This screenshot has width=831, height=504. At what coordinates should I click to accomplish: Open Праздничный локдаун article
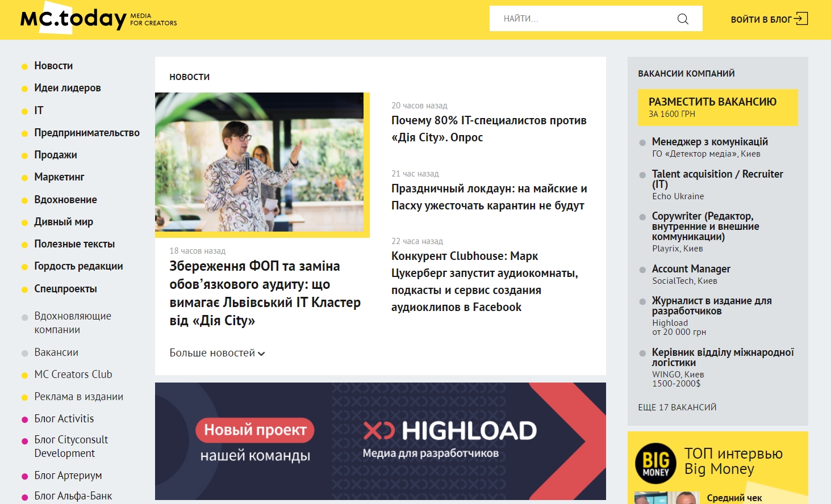tap(489, 197)
